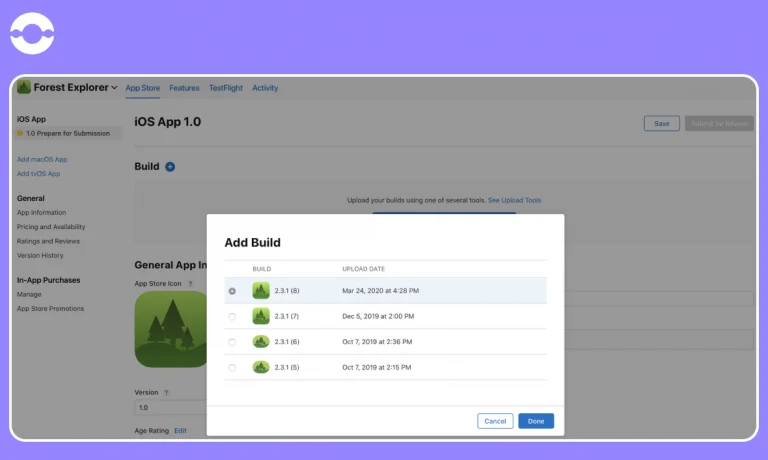Click the Add tvOS App link
768x460 pixels.
pos(38,173)
